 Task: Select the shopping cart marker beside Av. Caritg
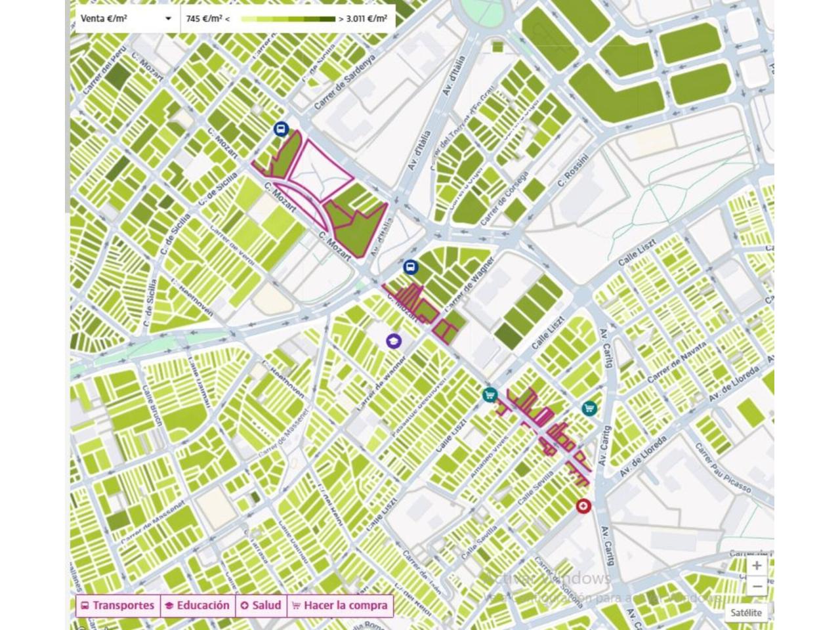(589, 408)
